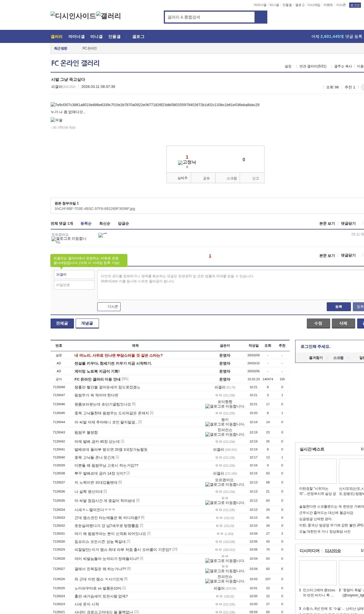Image resolution: width=364 pixels, height=614 pixels.
Task: Switch to the 개념글 tab
Action: [x=87, y=323]
